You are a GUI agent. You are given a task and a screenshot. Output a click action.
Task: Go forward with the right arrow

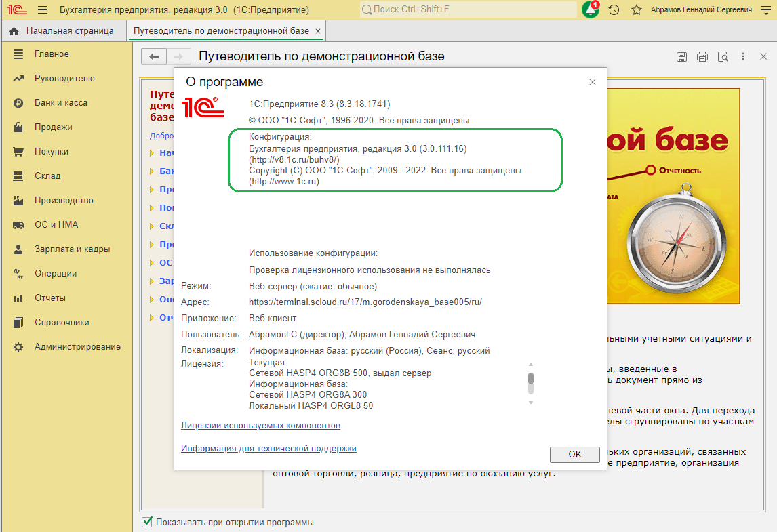click(x=178, y=56)
